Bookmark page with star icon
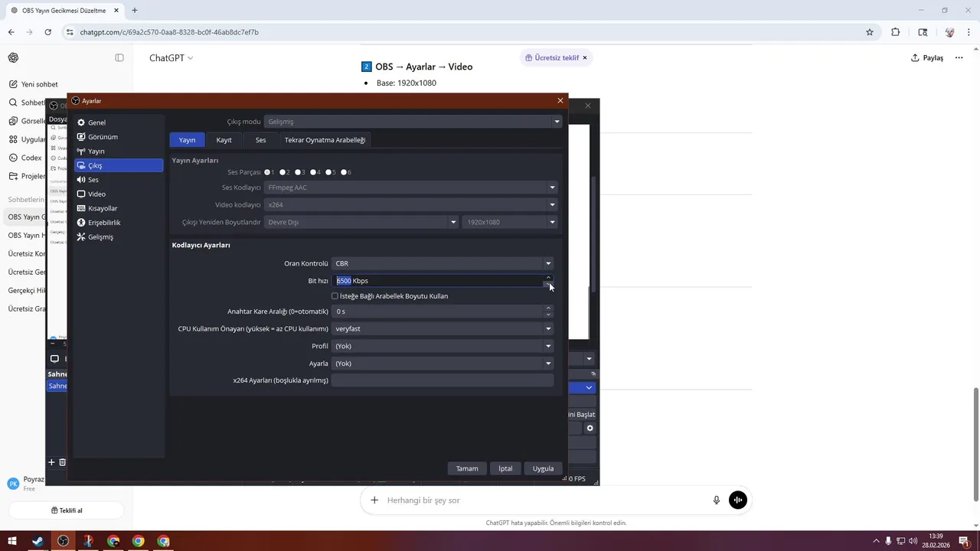The width and height of the screenshot is (980, 551). point(870,32)
